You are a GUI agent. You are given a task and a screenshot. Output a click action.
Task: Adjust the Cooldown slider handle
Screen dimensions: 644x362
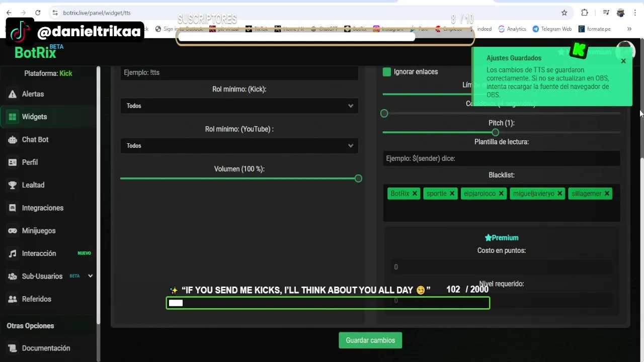[384, 114]
